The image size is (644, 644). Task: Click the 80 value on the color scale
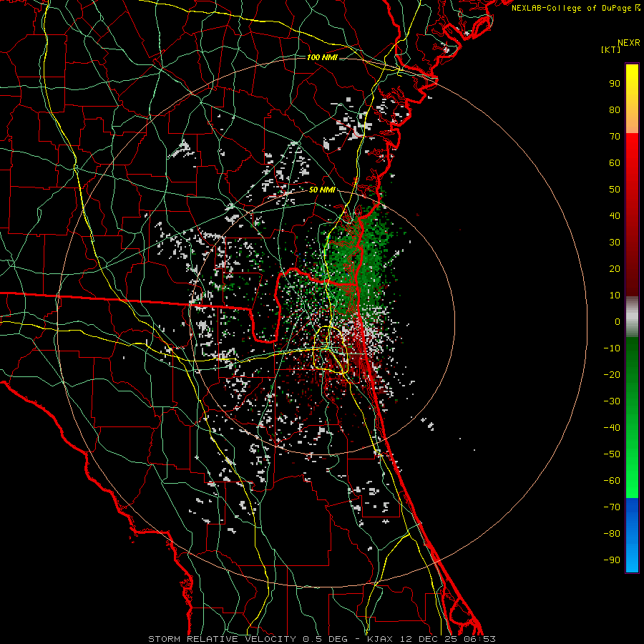point(615,109)
